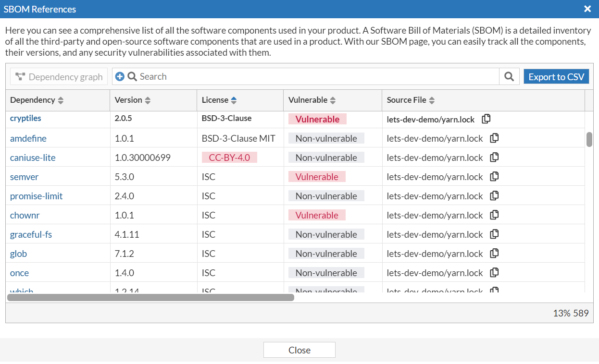This screenshot has width=599, height=364.
Task: Sort by Source File column
Action: [x=432, y=100]
